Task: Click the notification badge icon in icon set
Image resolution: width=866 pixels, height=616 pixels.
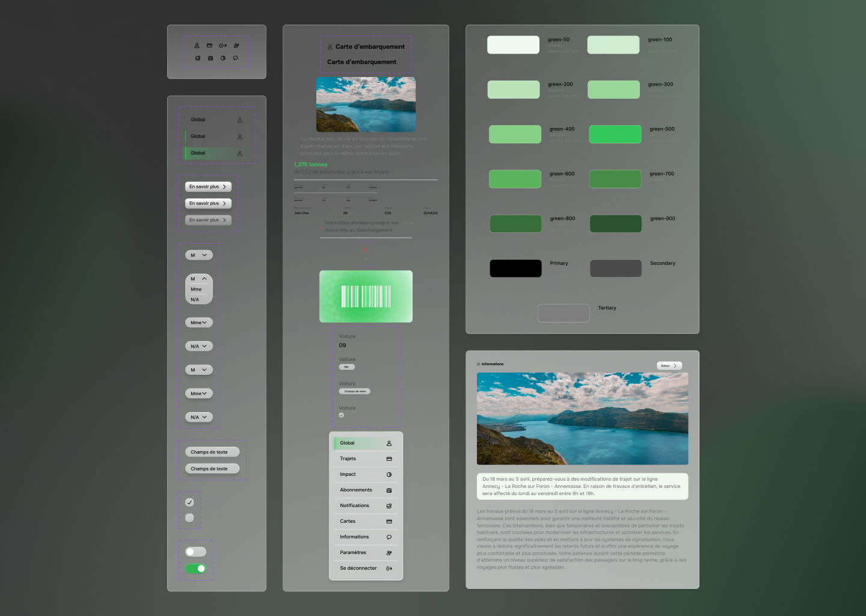Action: point(197,58)
